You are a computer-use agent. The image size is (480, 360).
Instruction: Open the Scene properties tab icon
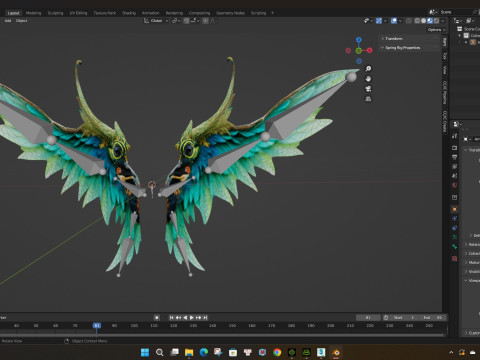click(455, 175)
